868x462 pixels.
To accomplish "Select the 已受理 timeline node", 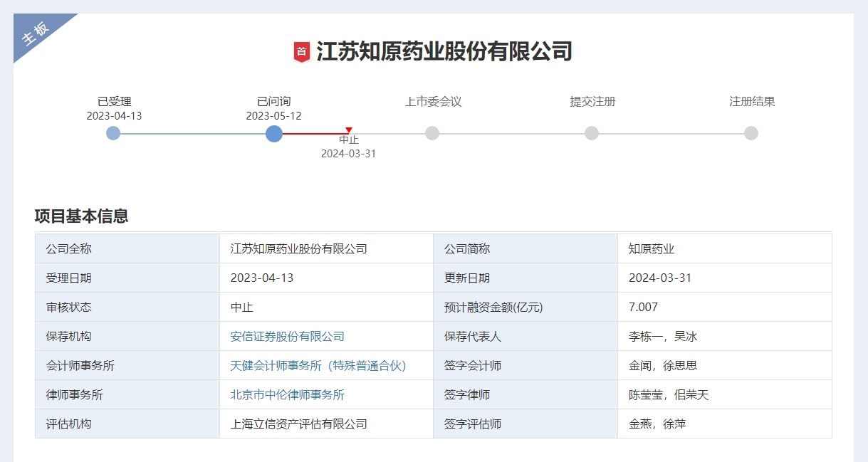I will tap(113, 133).
